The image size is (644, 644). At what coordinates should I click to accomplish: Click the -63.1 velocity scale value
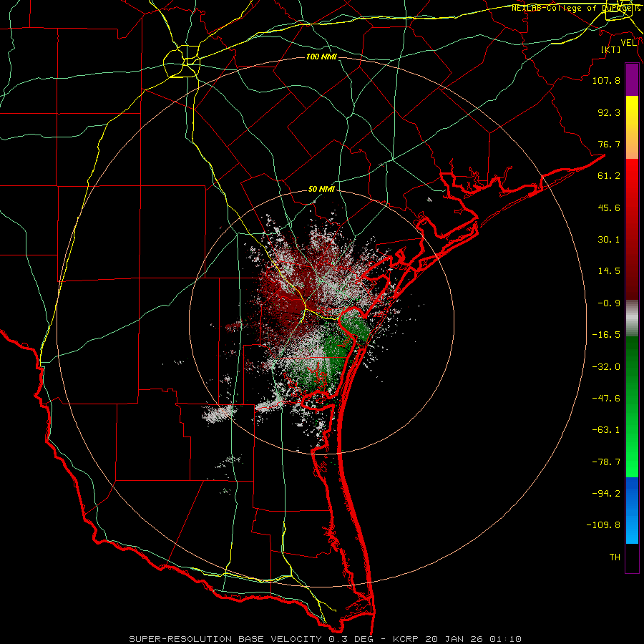[x=606, y=430]
